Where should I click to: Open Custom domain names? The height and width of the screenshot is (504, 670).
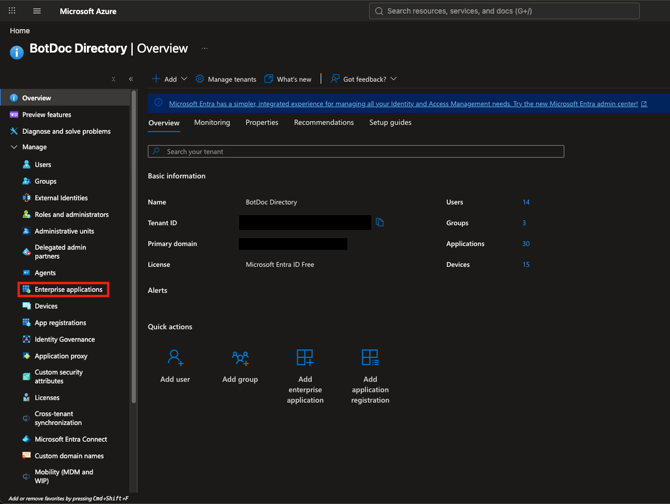point(69,455)
